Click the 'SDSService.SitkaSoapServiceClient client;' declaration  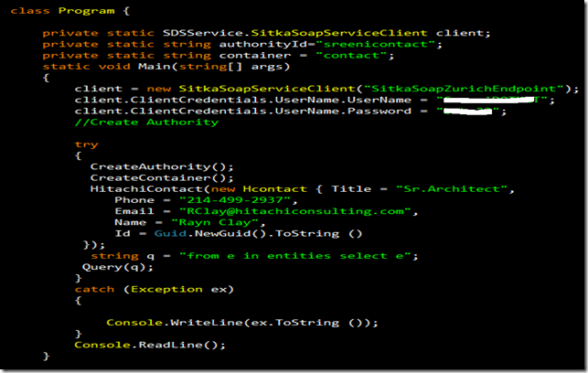coord(326,33)
